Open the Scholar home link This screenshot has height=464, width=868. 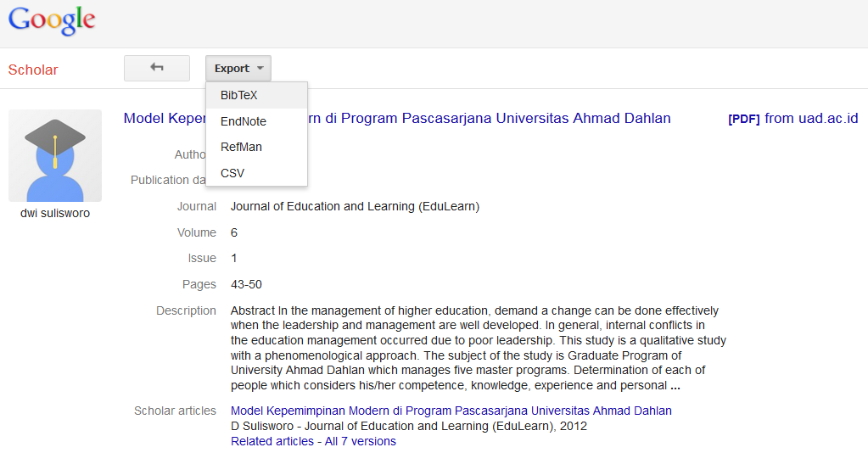click(33, 70)
